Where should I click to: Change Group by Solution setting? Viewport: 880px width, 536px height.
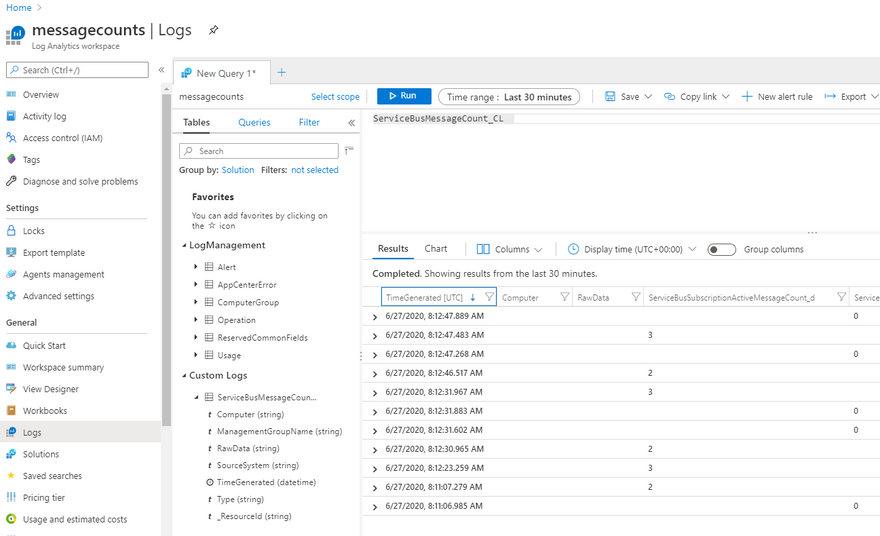[237, 169]
